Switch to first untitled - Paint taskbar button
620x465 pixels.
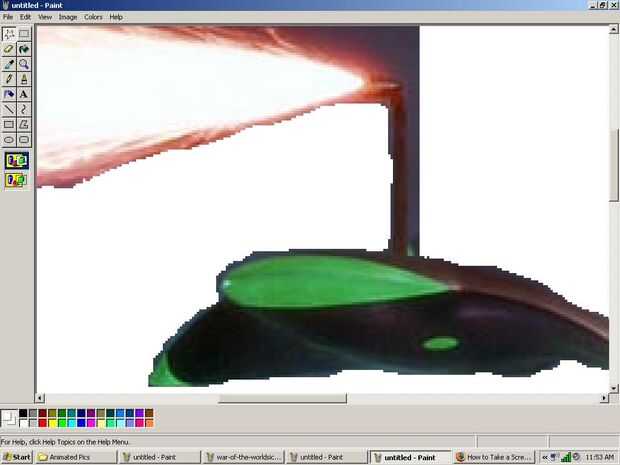point(159,457)
